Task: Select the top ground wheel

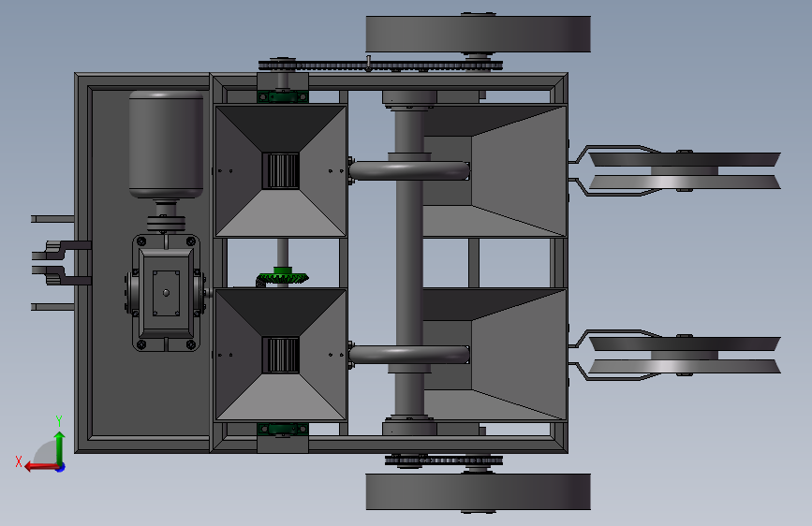Action: point(478,34)
